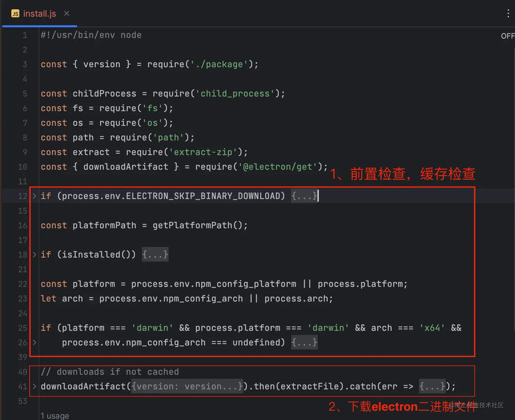Click the 'x64' string on line 25
The image size is (515, 420).
pyautogui.click(x=432, y=328)
